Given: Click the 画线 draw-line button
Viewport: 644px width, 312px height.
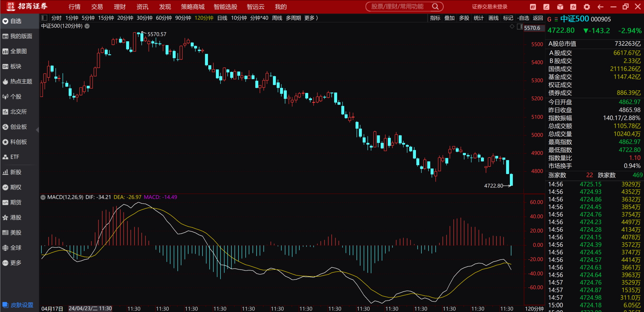Looking at the screenshot, I should 493,18.
